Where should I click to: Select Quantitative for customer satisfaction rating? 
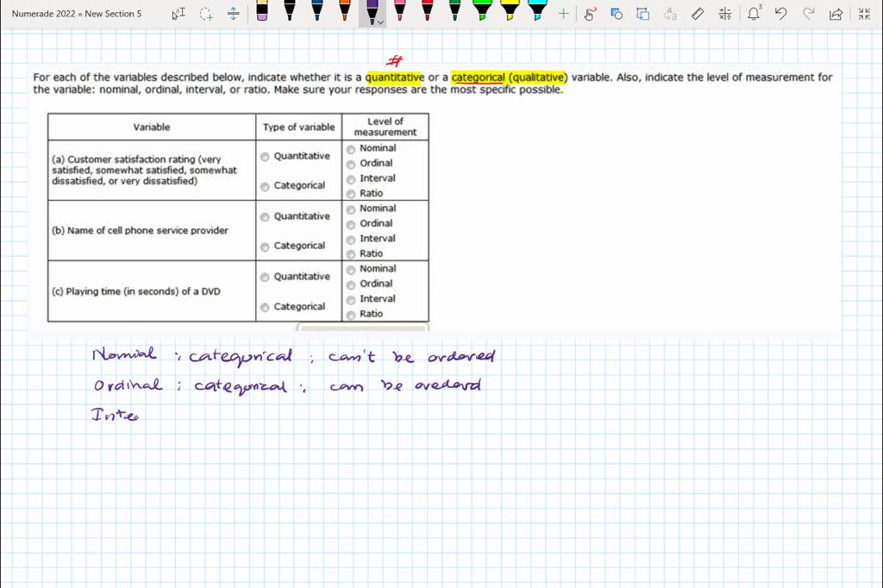tap(265, 156)
